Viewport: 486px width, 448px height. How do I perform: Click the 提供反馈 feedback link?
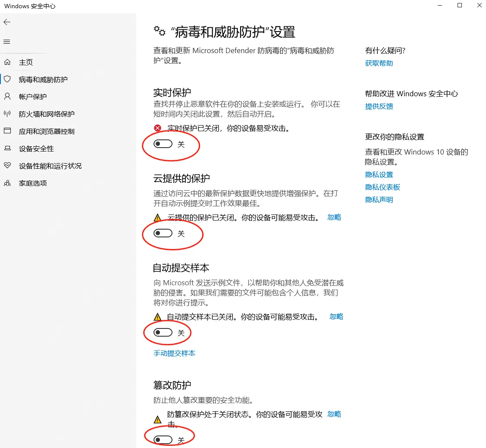pos(379,106)
